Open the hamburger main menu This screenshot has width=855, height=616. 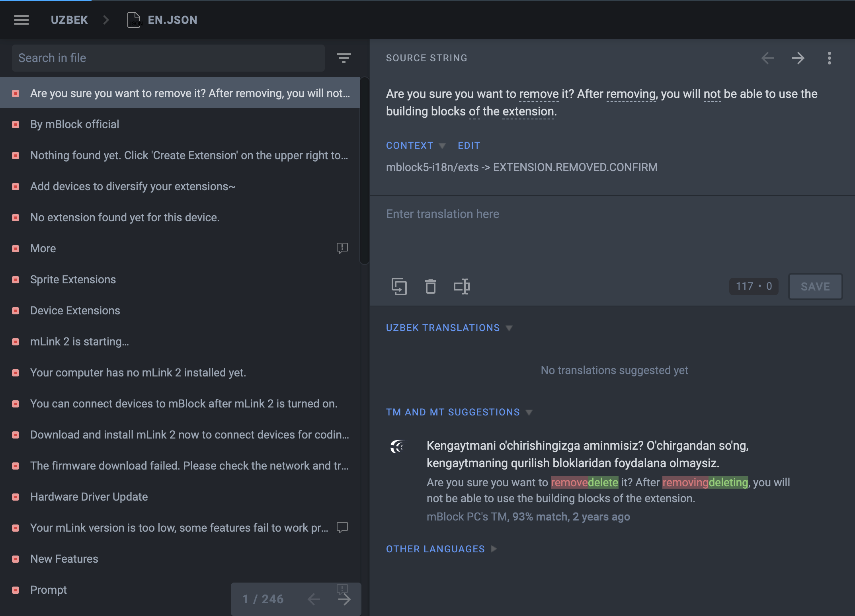click(21, 20)
